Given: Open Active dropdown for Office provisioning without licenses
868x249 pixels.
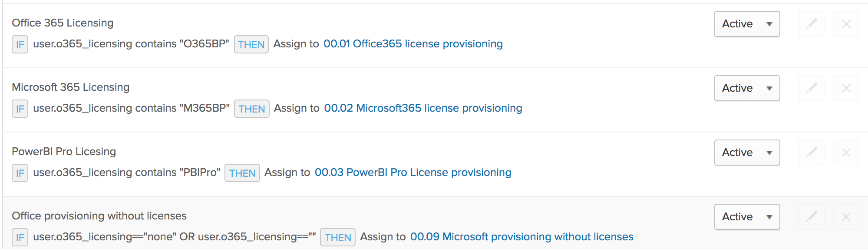Looking at the screenshot, I should pyautogui.click(x=747, y=217).
